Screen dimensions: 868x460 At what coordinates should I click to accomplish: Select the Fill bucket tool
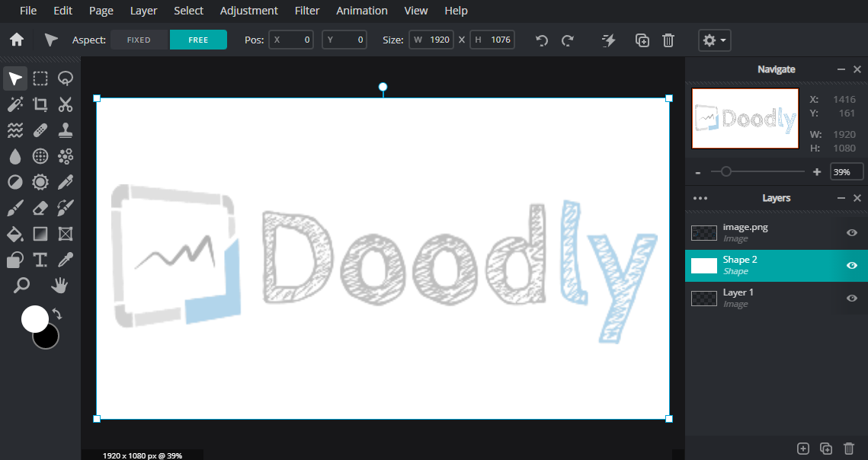coord(15,234)
